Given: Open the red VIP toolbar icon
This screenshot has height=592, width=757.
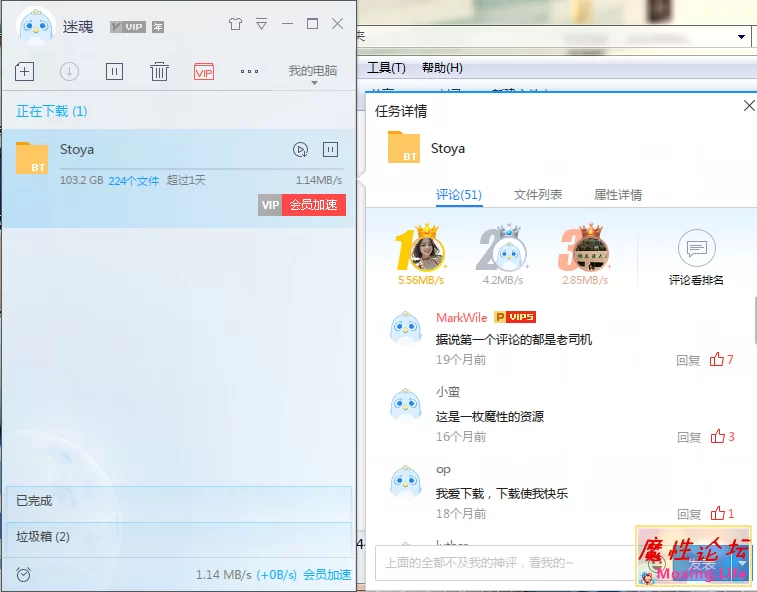Looking at the screenshot, I should coord(204,72).
